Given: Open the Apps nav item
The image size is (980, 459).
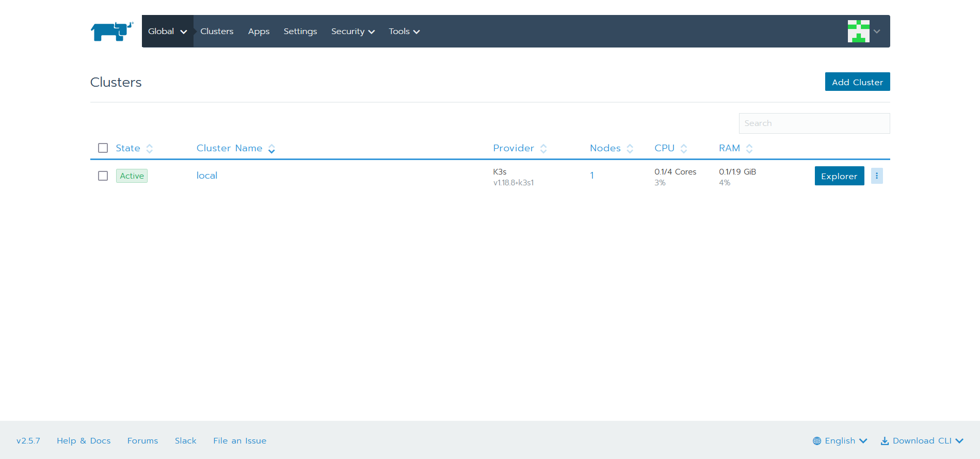Looking at the screenshot, I should coord(259,31).
